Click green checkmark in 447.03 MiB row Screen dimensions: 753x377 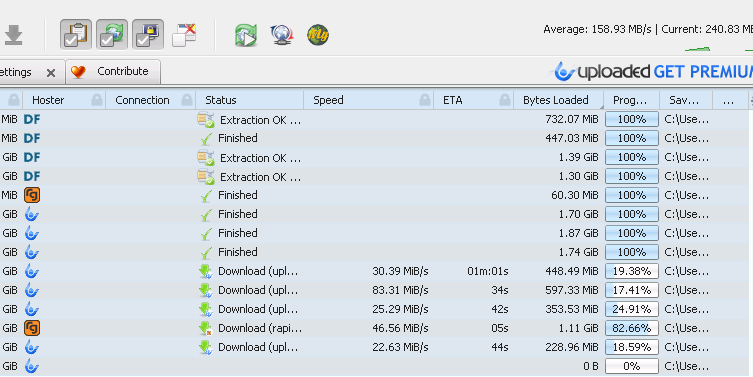206,139
